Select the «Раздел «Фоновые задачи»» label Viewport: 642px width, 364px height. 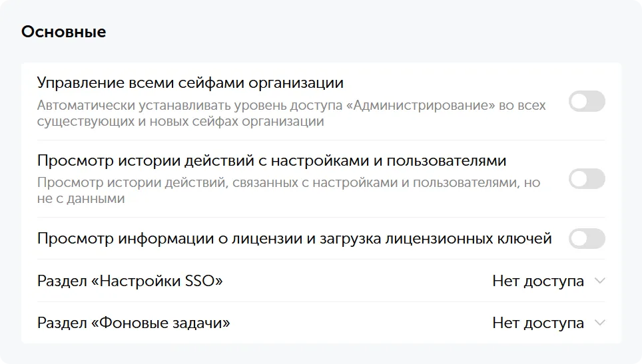coord(134,323)
